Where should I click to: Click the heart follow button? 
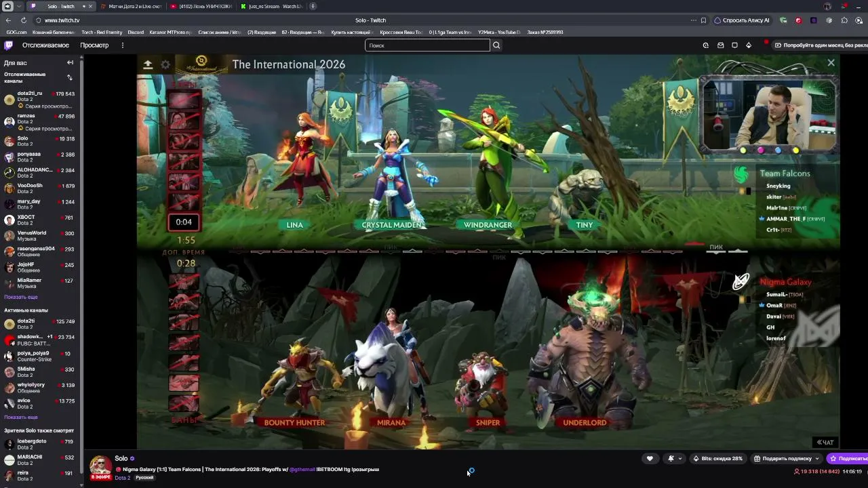tap(650, 459)
